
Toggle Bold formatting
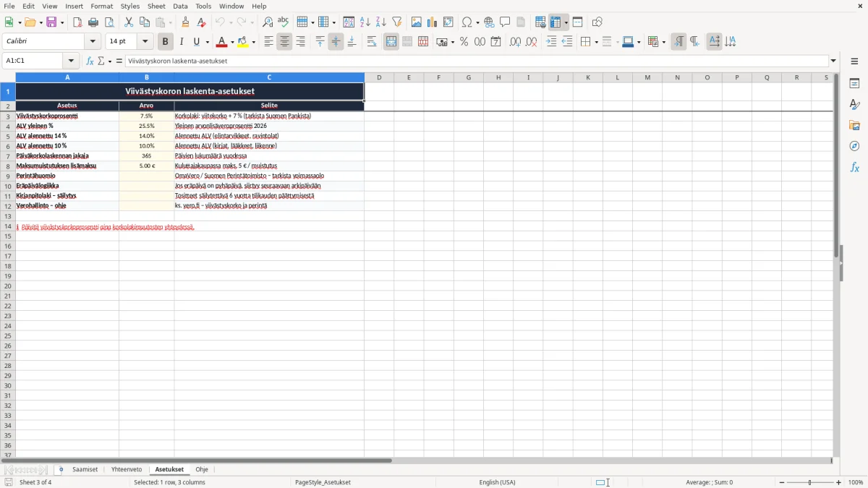tap(165, 42)
